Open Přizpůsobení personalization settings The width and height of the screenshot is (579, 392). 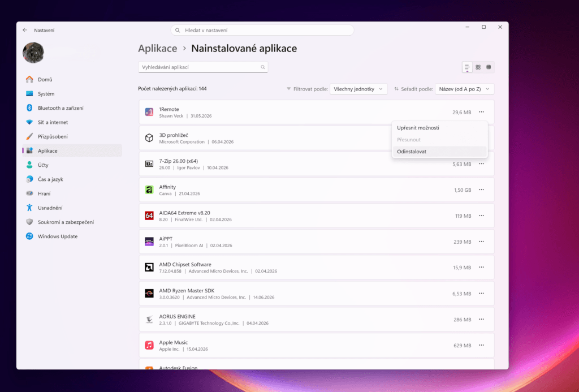[72, 136]
